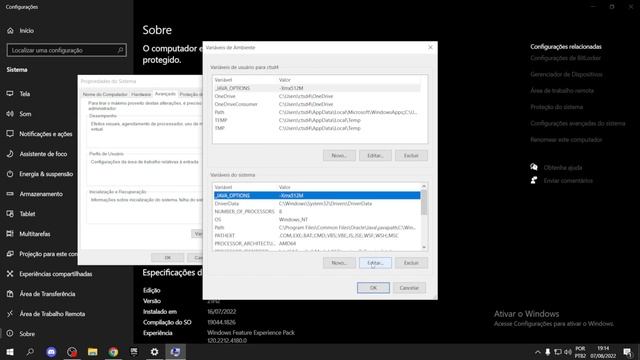Click Obtenha ajuda link

coord(563,168)
